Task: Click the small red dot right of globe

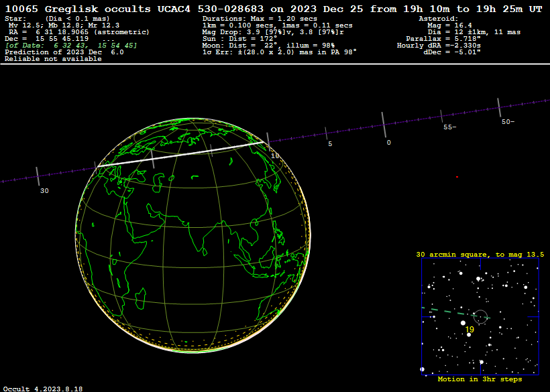Action: click(457, 178)
